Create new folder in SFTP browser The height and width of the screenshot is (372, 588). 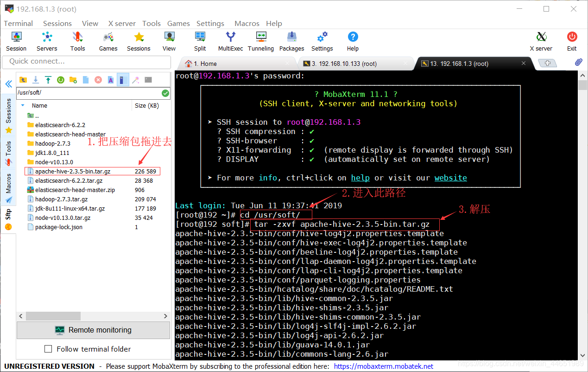click(x=73, y=80)
